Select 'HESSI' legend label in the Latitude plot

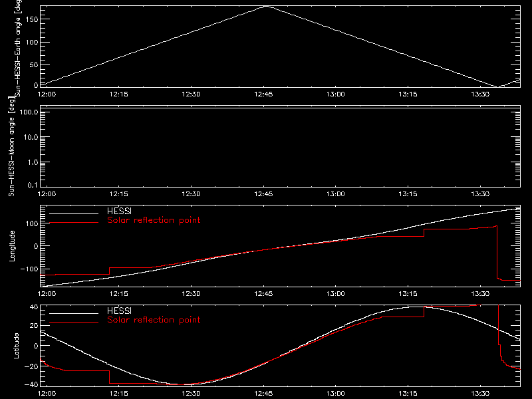[x=119, y=311]
